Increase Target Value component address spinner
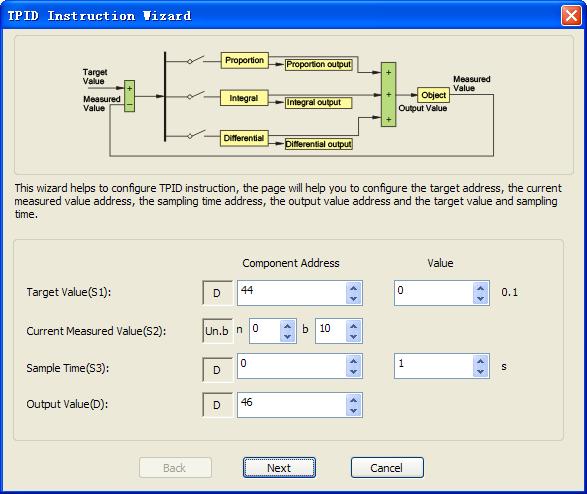Image resolution: width=587 pixels, height=494 pixels. (x=353, y=288)
